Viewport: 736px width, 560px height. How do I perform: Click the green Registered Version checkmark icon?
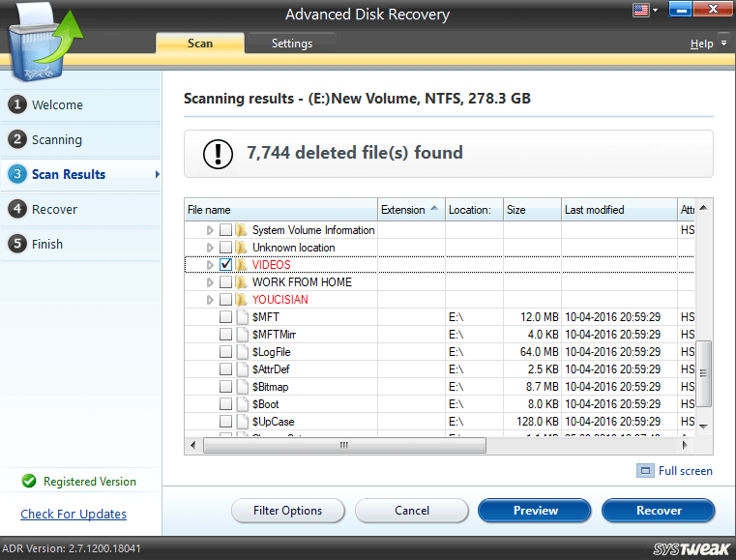tap(29, 481)
